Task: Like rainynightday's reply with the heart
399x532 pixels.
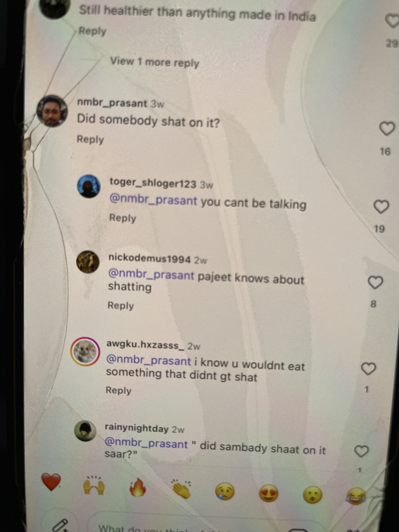Action: (362, 451)
